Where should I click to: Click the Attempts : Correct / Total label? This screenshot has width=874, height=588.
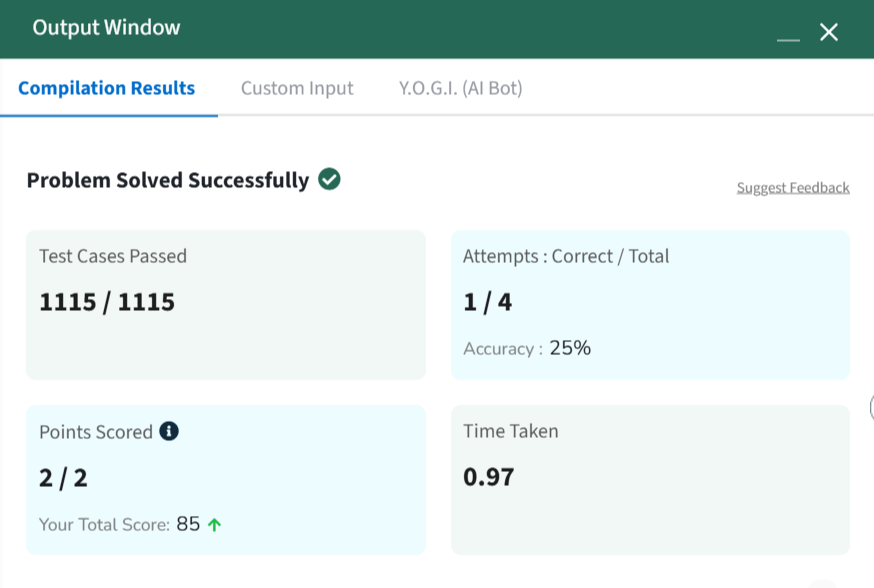[x=566, y=256]
